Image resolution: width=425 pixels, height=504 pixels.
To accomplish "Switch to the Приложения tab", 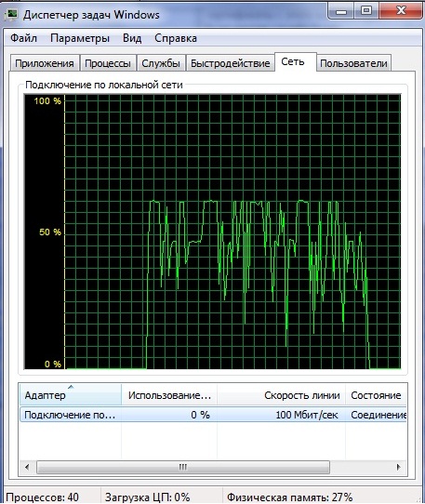I will pos(45,63).
